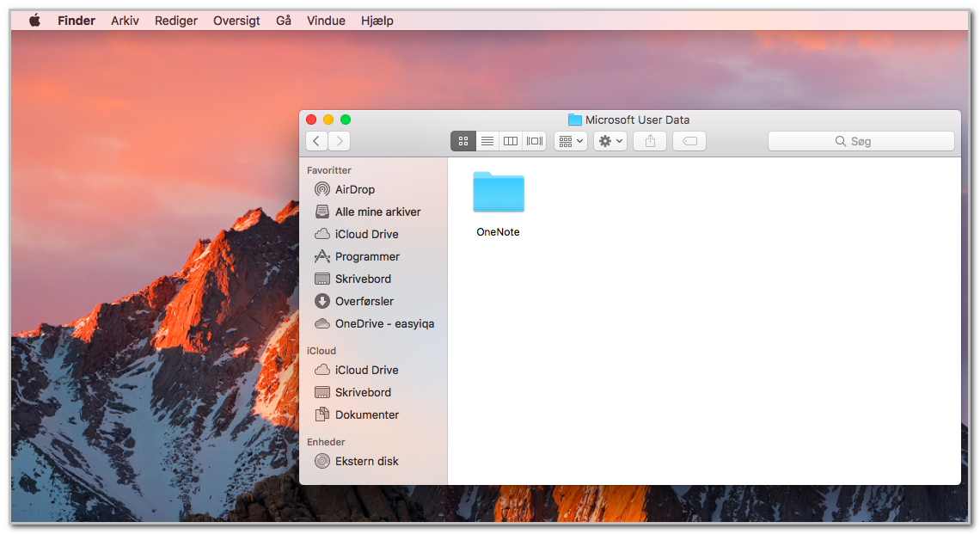Open the Oversigt menu
The height and width of the screenshot is (534, 980).
pos(236,21)
